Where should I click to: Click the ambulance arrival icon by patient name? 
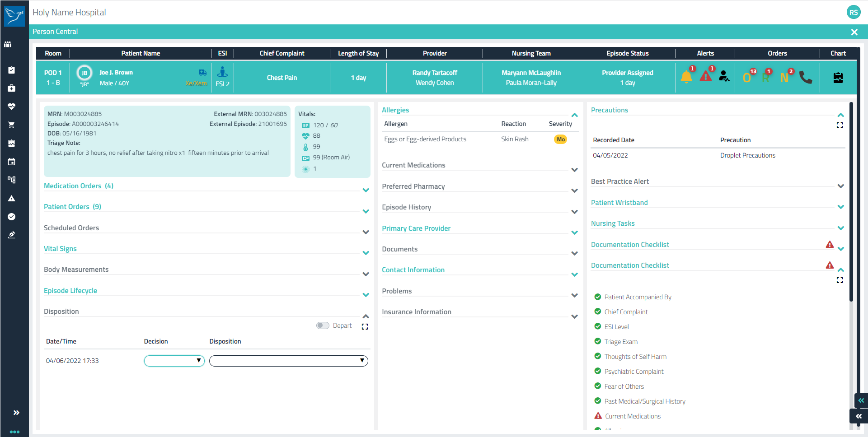point(202,73)
